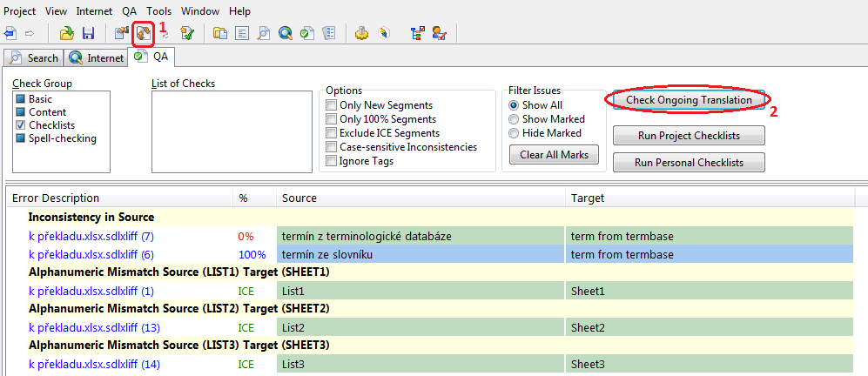868x376 pixels.
Task: Enable Exclude ICE Segments option
Action: click(331, 133)
